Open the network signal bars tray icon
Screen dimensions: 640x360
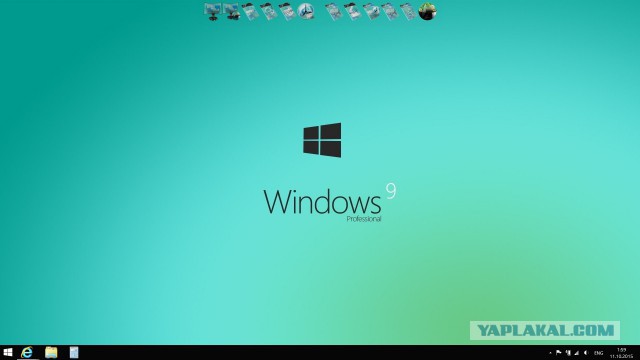(x=577, y=353)
